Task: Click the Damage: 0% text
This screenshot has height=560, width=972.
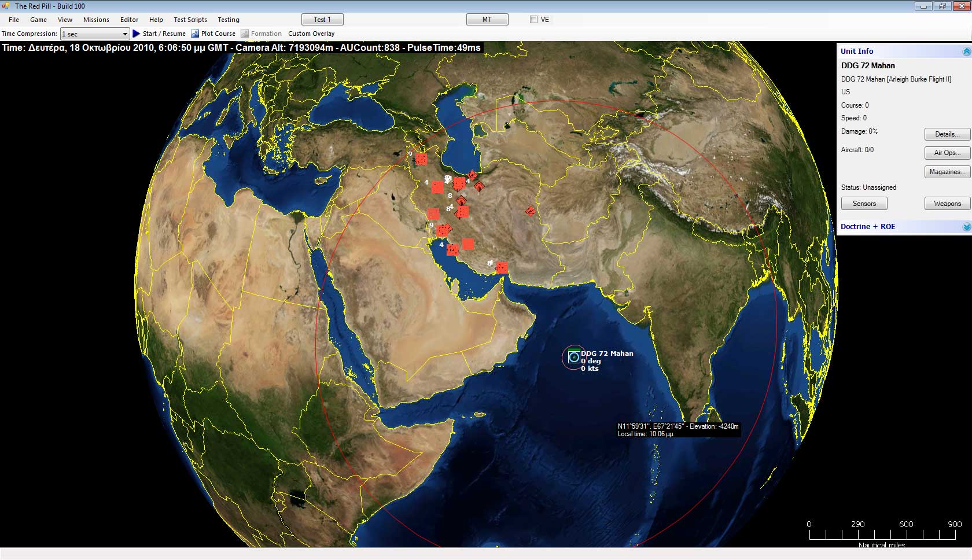Action: tap(859, 131)
